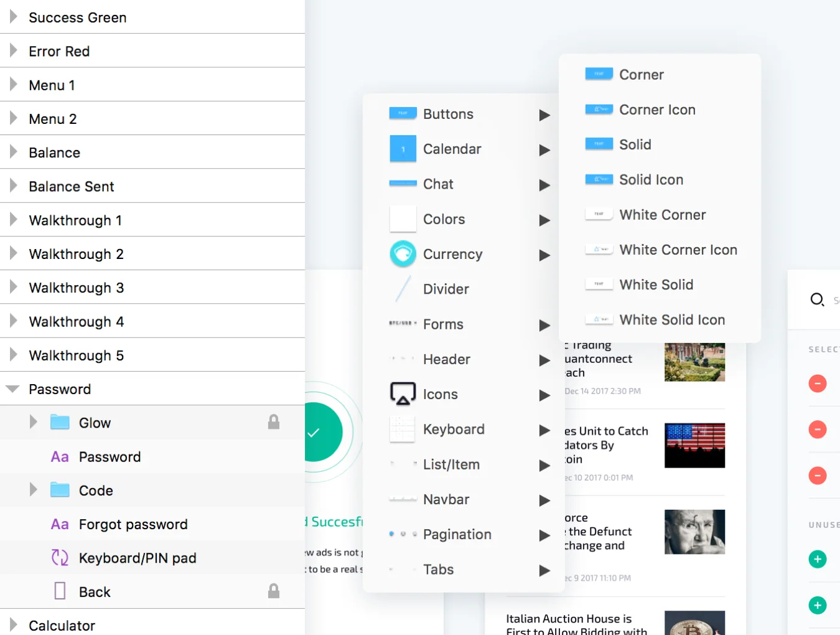Click the green checkmark success circle
The height and width of the screenshot is (635, 840).
tap(324, 432)
